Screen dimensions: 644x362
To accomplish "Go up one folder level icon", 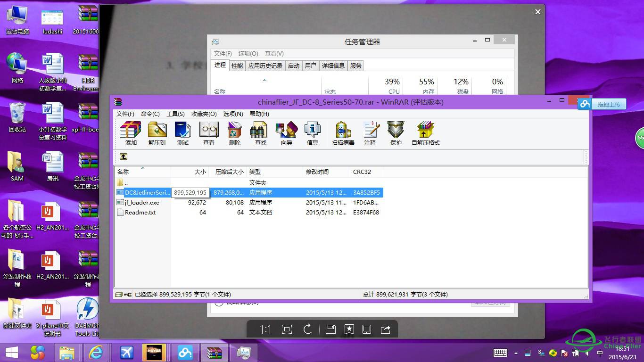I will (x=124, y=156).
